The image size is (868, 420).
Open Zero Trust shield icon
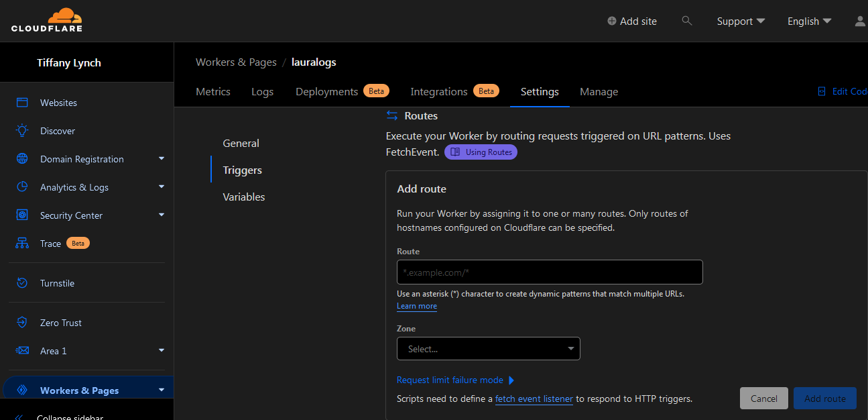22,323
